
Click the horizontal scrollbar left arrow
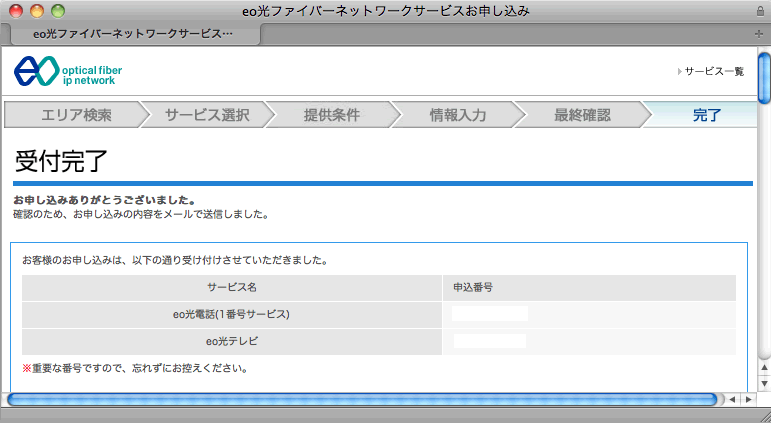[732, 399]
